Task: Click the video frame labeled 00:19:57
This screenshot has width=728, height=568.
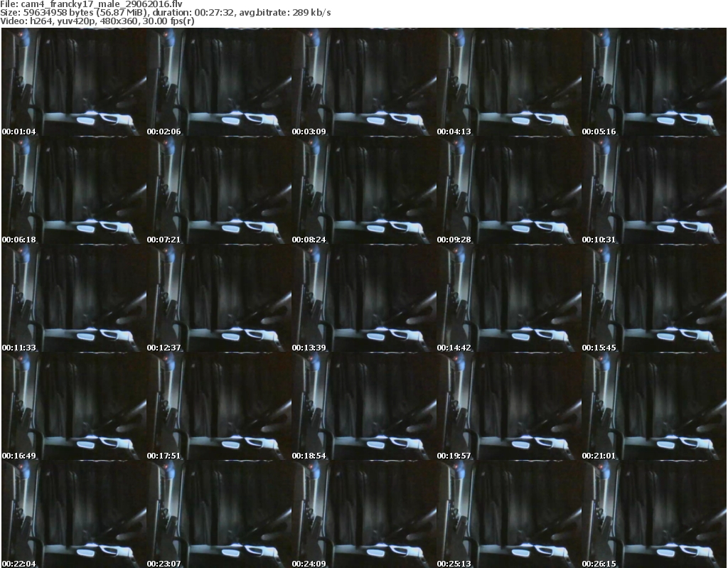Action: pos(509,407)
